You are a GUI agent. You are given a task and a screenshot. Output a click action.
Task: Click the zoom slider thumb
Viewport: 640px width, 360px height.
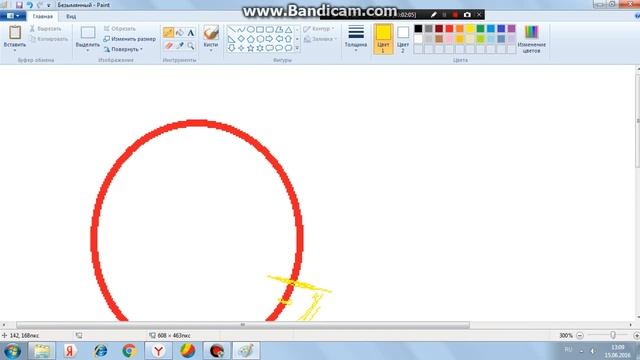[613, 335]
